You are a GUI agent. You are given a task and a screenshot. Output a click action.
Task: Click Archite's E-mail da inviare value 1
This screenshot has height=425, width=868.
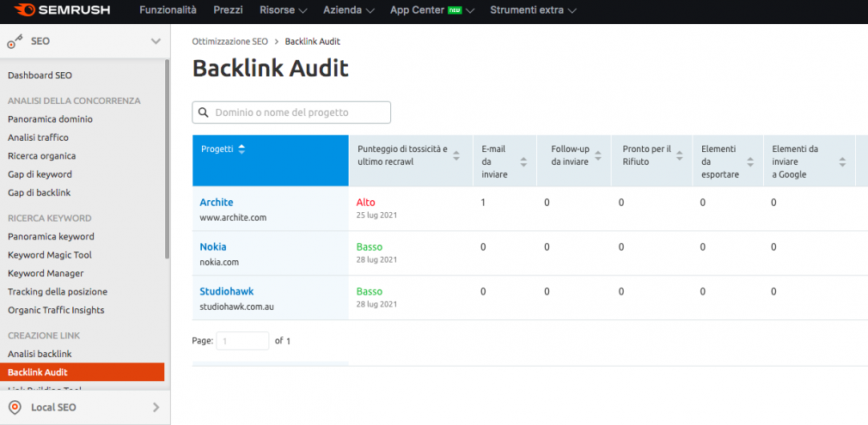pyautogui.click(x=483, y=203)
